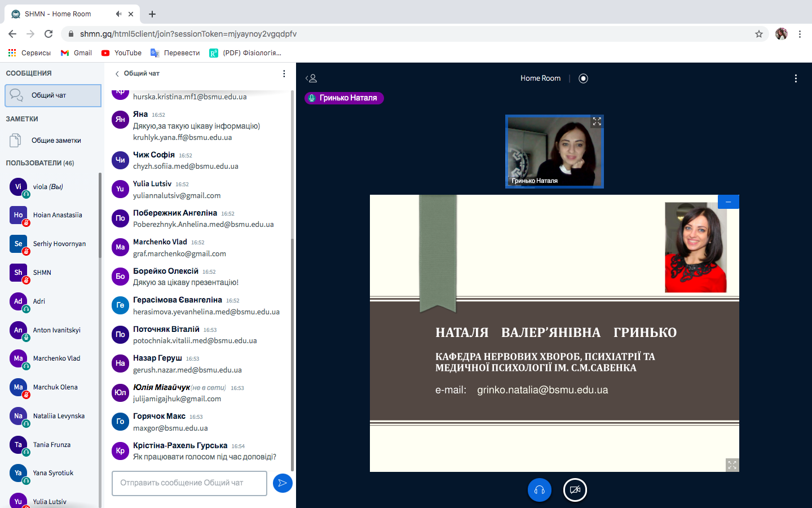Open the chat options three-dot menu
The height and width of the screenshot is (508, 812).
tap(284, 73)
